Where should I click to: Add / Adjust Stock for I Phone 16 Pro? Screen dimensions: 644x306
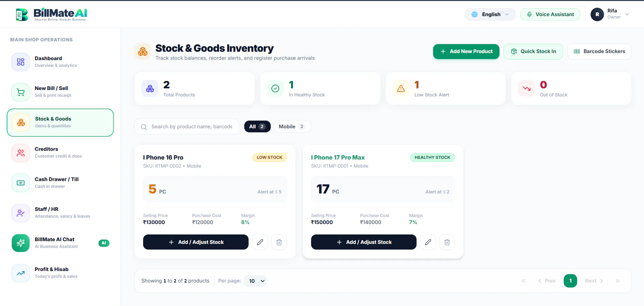(196, 242)
